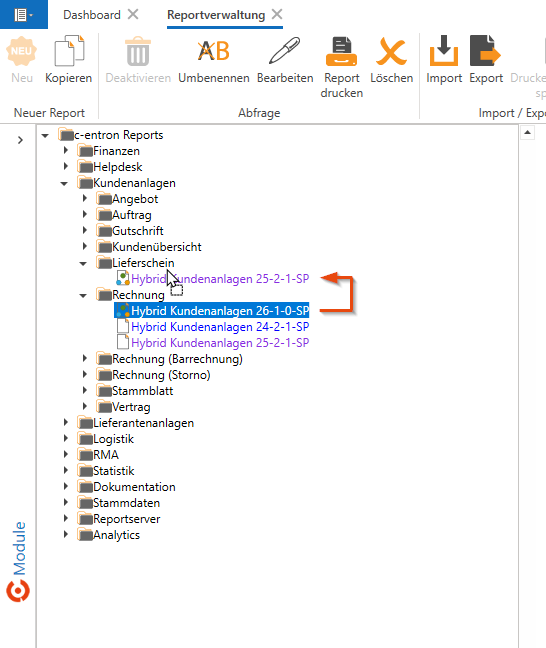Select Hybrid Kundenanlagen 26-1-0-SP report

tap(220, 310)
